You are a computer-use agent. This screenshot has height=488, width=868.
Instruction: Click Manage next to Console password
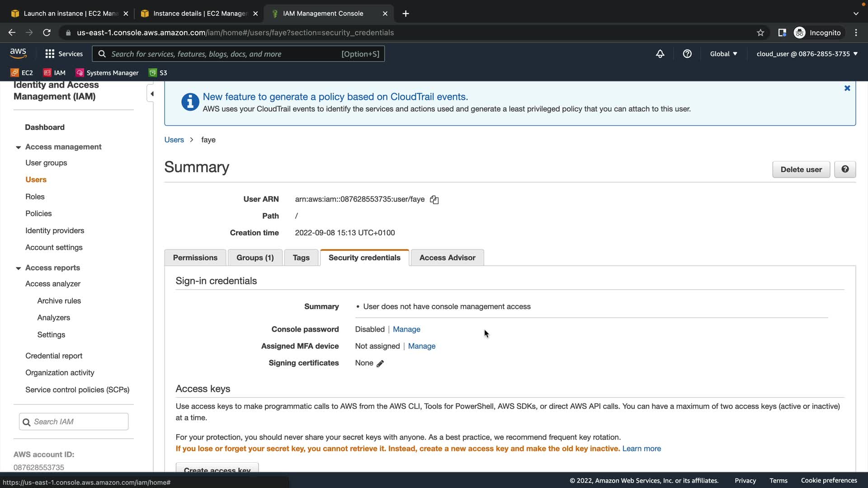(406, 329)
